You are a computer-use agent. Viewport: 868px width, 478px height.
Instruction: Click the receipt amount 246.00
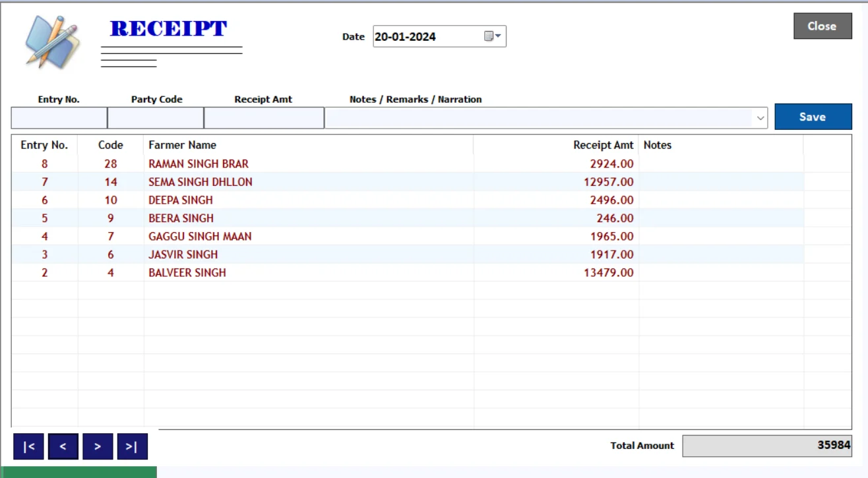(615, 218)
